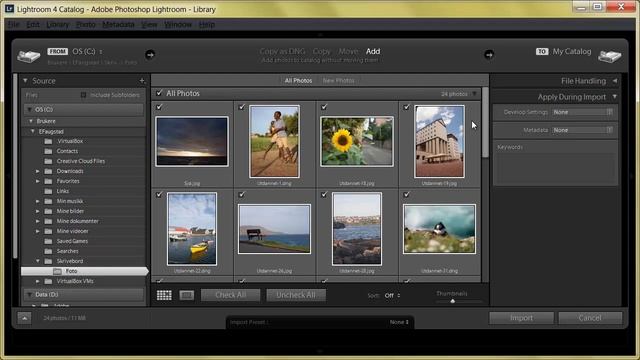Click the plus icon in Source panel

tap(142, 81)
